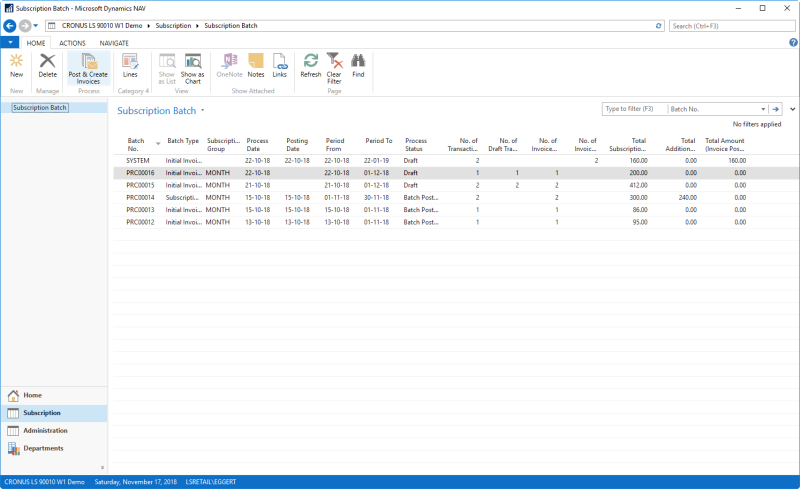The image size is (800, 489).
Task: Open the Notes icon
Action: point(256,66)
